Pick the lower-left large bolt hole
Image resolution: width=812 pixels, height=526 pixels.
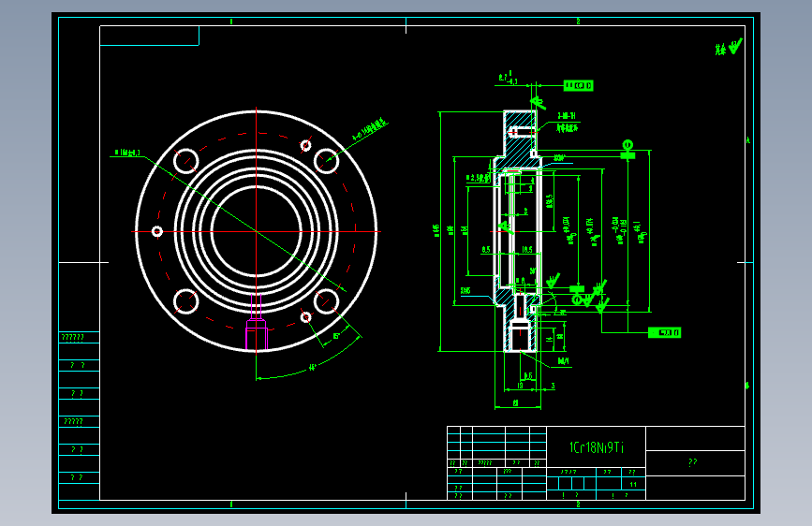point(186,301)
